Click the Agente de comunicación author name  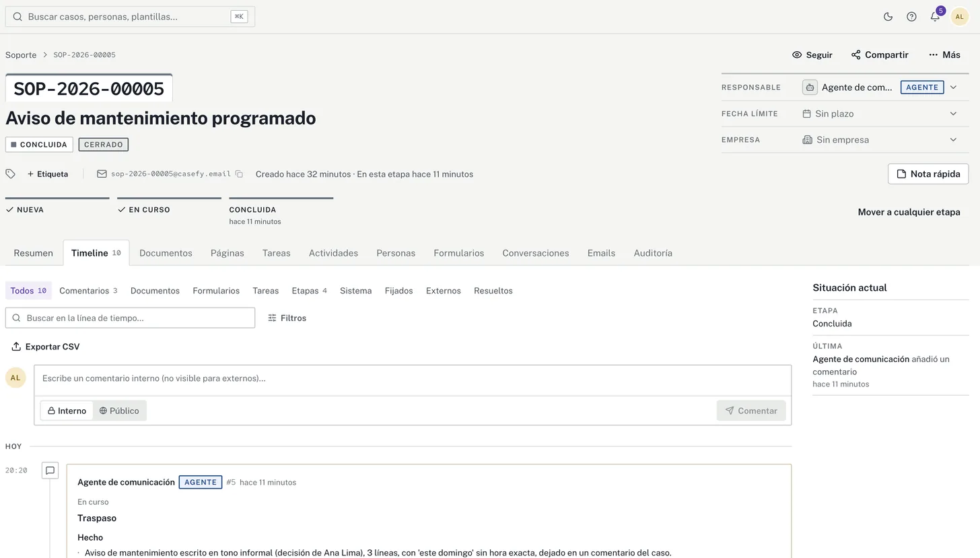[126, 482]
